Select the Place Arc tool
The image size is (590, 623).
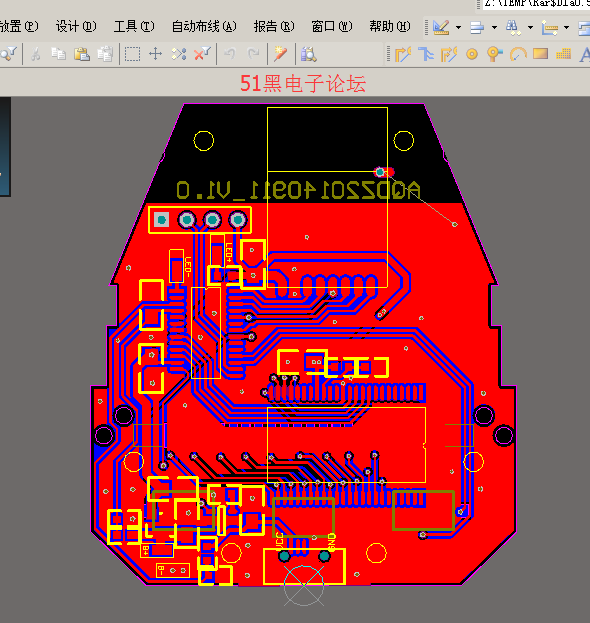pyautogui.click(x=518, y=54)
